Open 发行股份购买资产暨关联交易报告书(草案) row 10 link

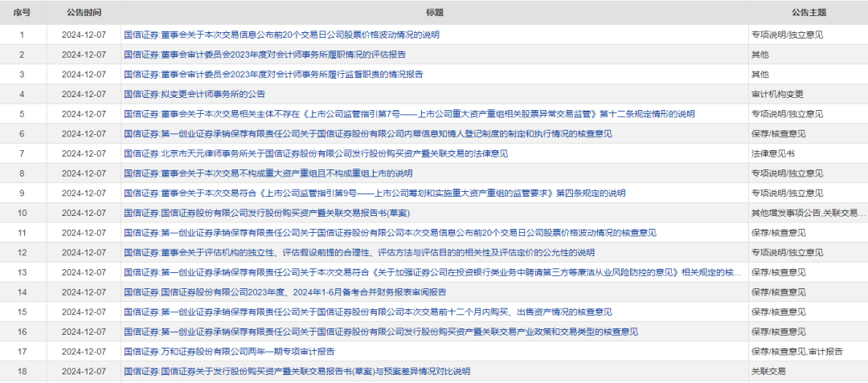tap(267, 214)
